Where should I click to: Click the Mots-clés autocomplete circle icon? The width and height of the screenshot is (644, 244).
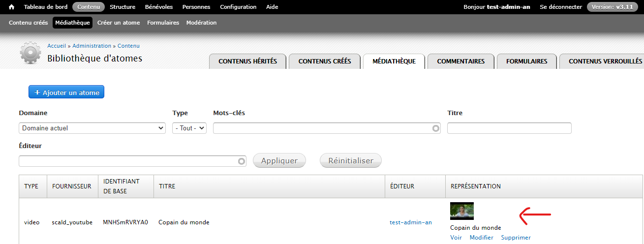[x=435, y=128]
